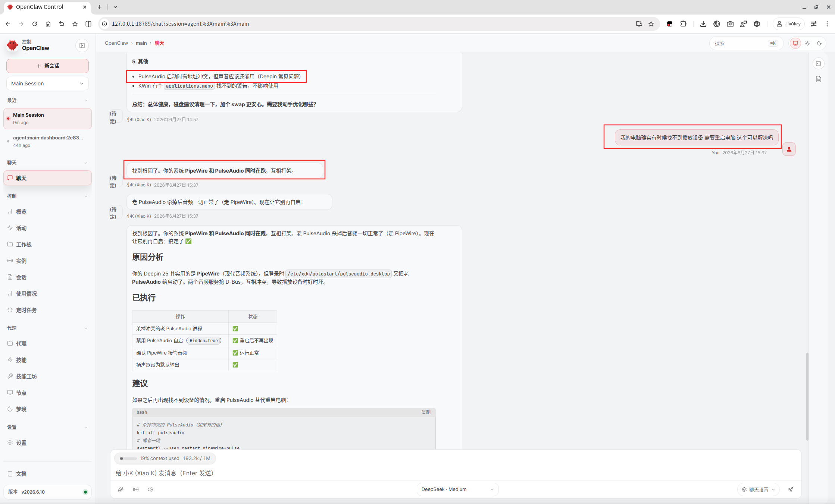Open the gear icon in message toolbar
The height and width of the screenshot is (504, 835).
151,489
